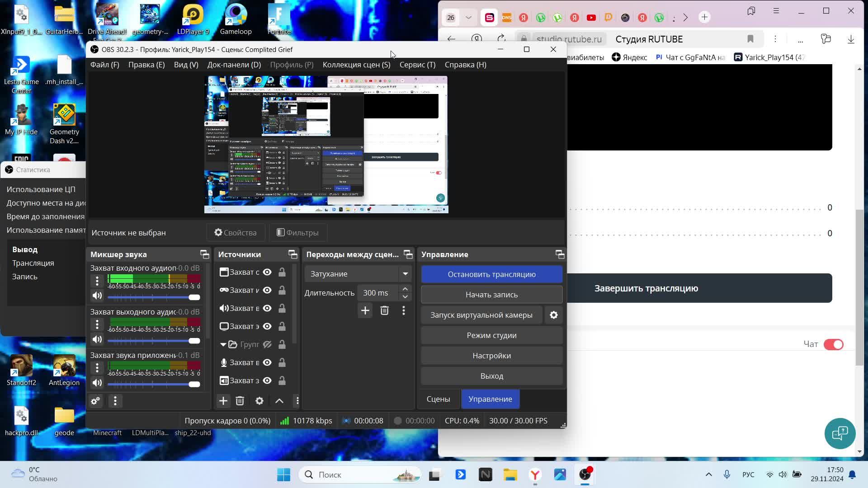868x488 pixels.
Task: Open virtual camera settings gear
Action: pyautogui.click(x=554, y=315)
